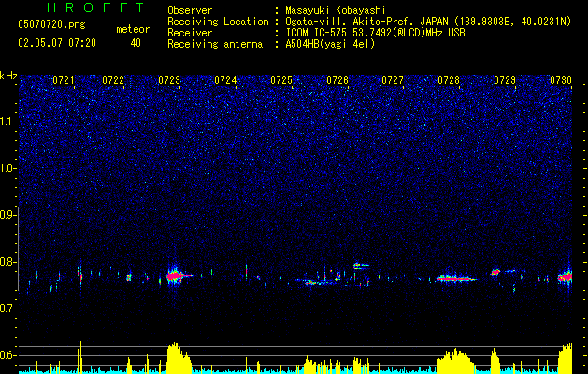Screen dimensions: 588x374
Task: Click the HROFFT title text
Action: pos(95,7)
